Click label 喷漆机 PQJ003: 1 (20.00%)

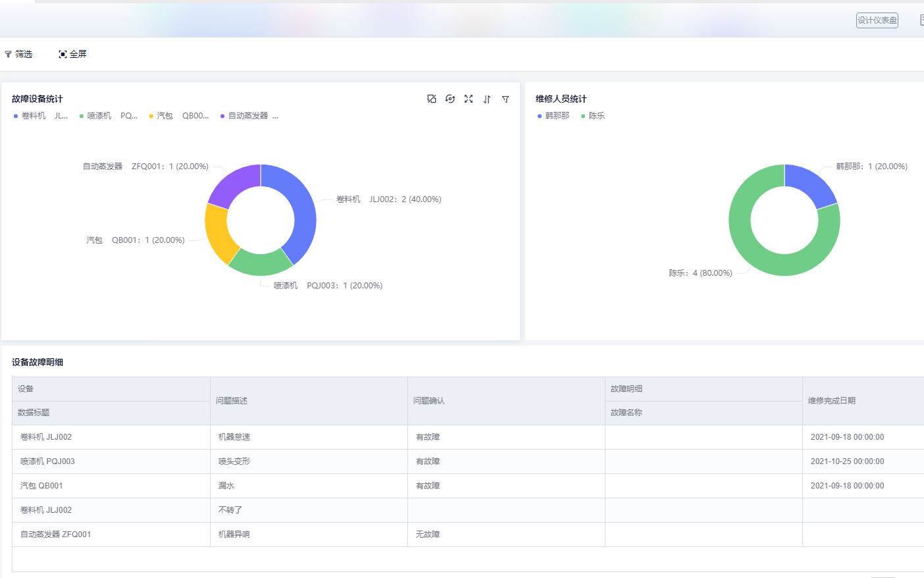coord(328,286)
